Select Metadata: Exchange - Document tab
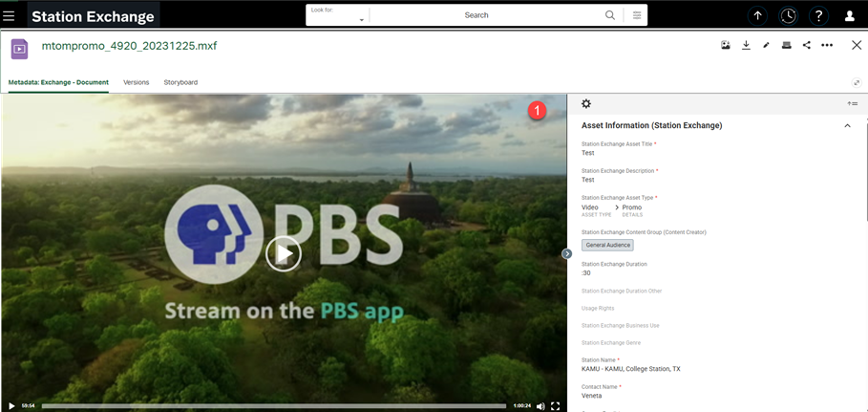The width and height of the screenshot is (868, 412). coord(58,82)
